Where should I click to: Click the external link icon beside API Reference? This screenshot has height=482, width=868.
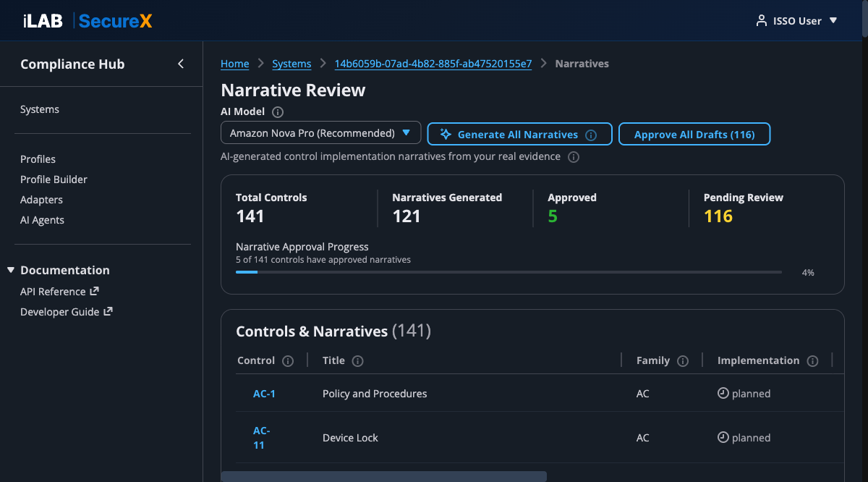pos(94,292)
